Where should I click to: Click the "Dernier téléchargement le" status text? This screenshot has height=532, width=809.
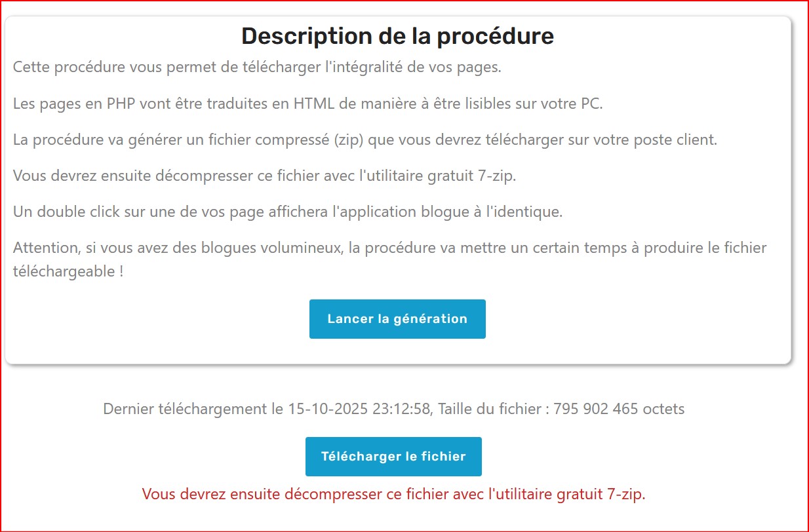tap(394, 409)
